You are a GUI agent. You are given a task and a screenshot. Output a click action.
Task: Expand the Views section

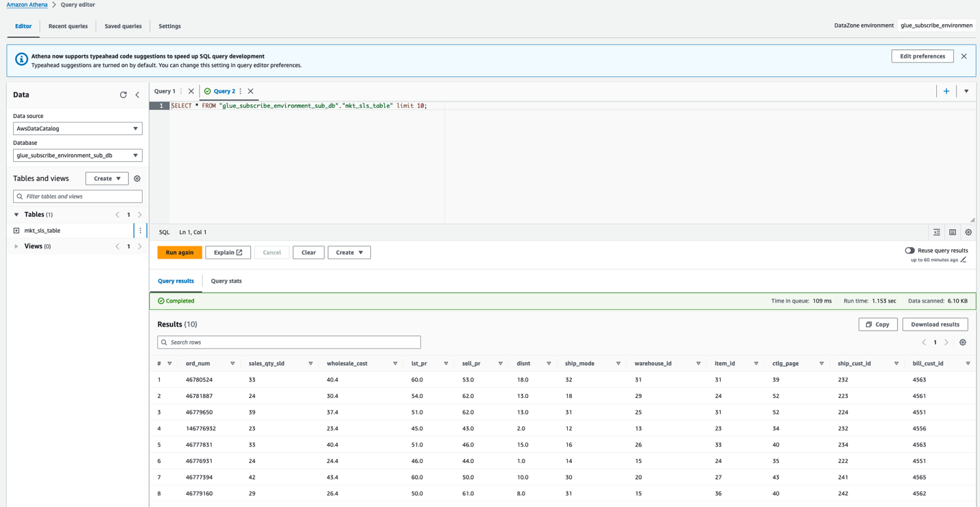[x=16, y=246]
